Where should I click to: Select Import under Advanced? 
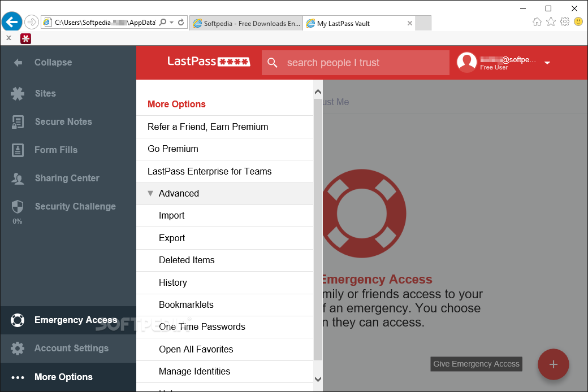coord(224,216)
